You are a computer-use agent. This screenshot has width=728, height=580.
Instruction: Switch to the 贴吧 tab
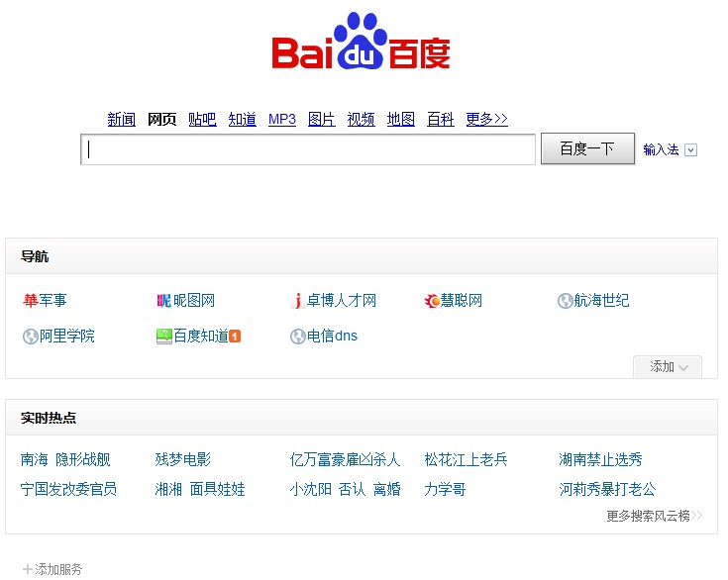coord(202,119)
